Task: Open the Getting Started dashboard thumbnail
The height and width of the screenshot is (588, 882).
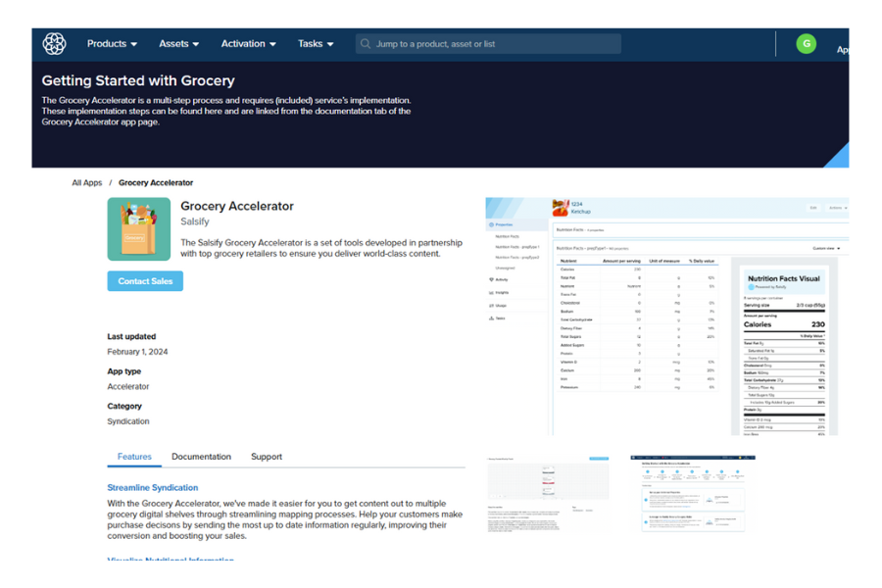Action: 692,493
